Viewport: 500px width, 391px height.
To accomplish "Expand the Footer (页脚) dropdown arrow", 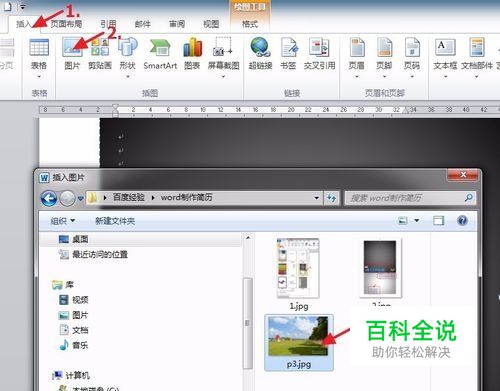I will (x=384, y=77).
